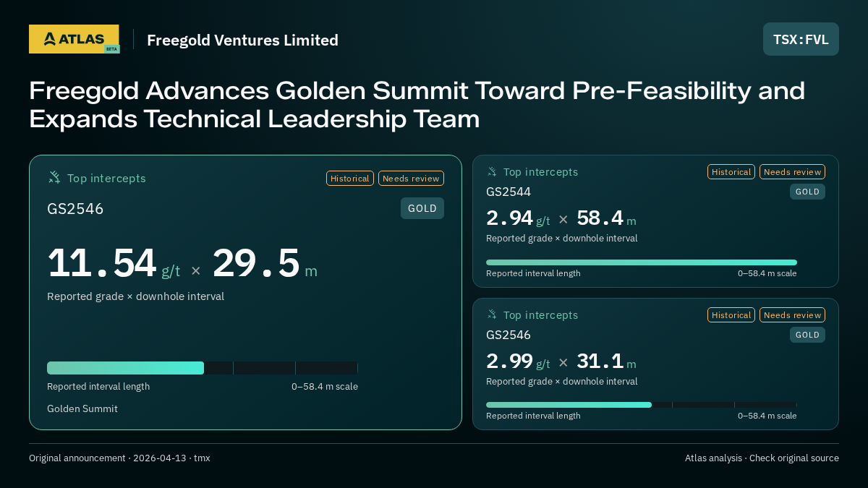
Task: Click the interval length bar on the GS2544 card
Action: (x=642, y=262)
